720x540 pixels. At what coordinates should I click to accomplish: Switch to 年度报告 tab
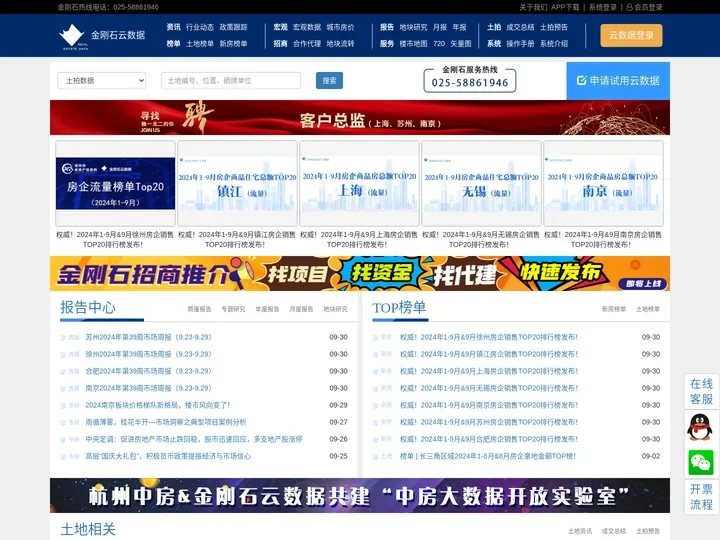tap(267, 309)
